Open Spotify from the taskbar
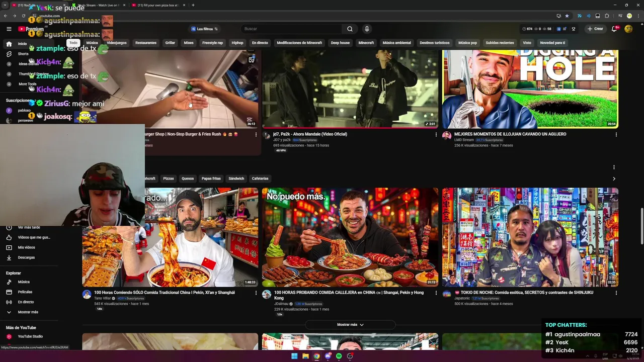 click(339, 356)
